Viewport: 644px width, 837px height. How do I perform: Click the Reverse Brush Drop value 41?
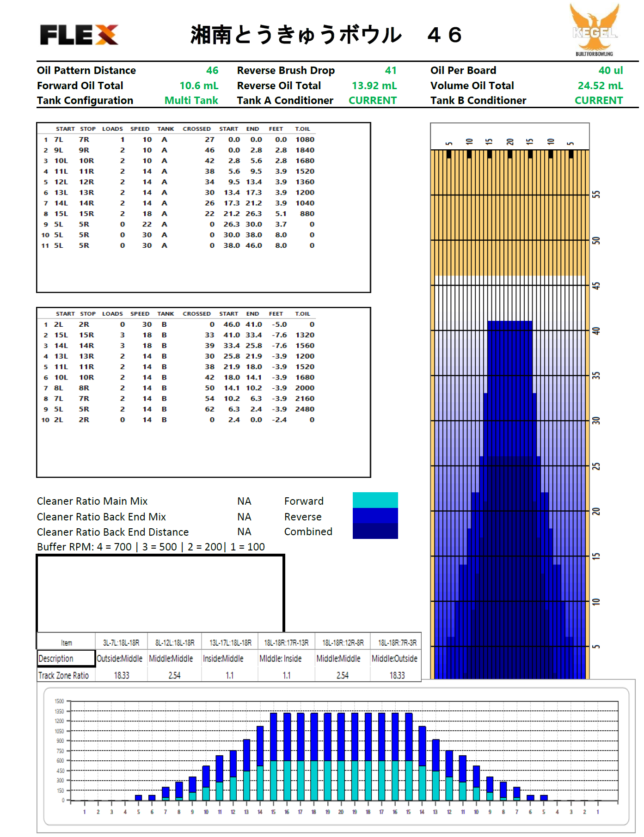click(391, 71)
